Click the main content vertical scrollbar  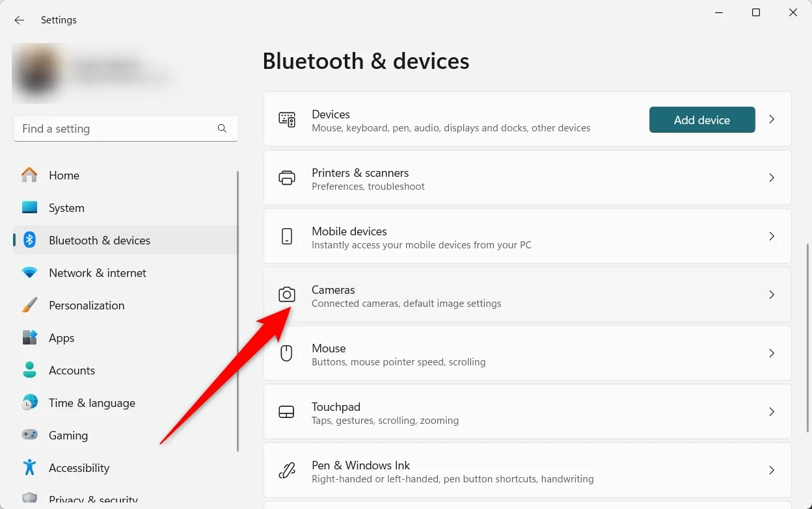click(807, 338)
